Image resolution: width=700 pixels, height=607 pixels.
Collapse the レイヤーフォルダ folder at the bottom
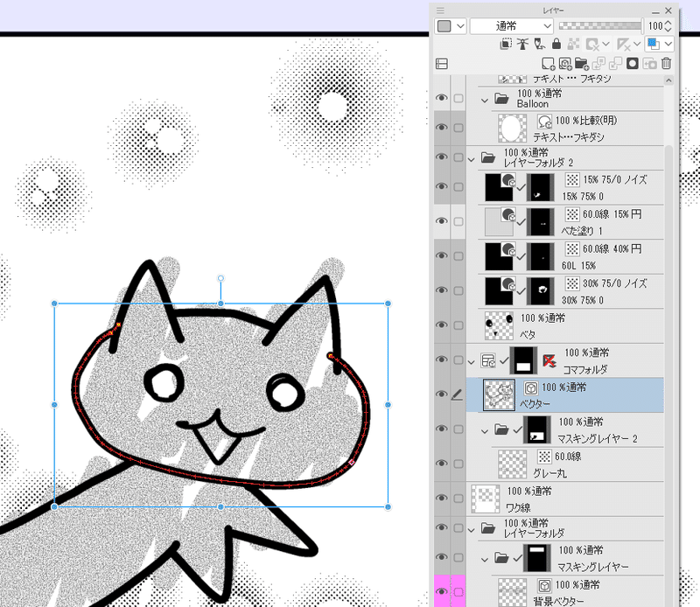[x=472, y=530]
